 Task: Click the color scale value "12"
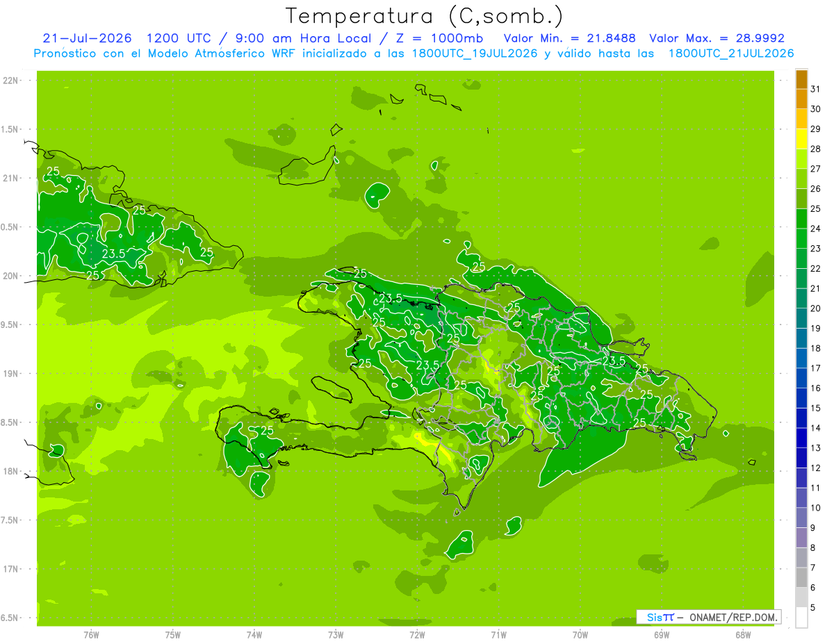(815, 468)
